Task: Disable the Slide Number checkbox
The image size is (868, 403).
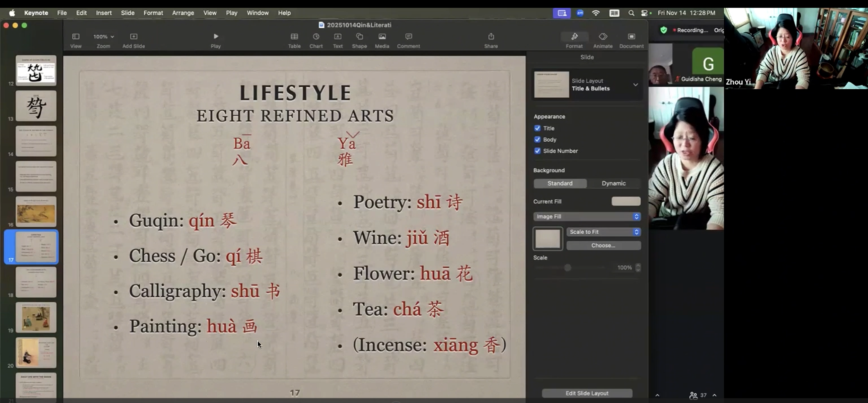Action: click(x=537, y=151)
